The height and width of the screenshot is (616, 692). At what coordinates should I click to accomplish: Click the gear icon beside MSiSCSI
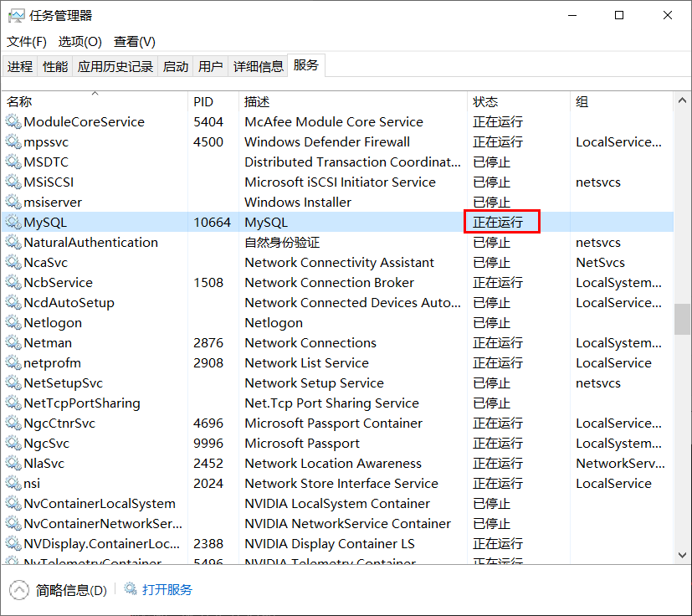(x=13, y=182)
